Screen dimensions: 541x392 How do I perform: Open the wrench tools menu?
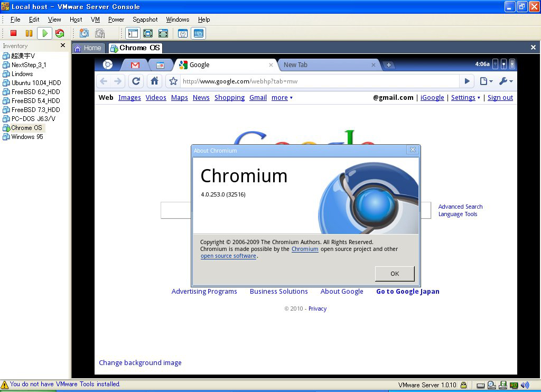pos(506,81)
